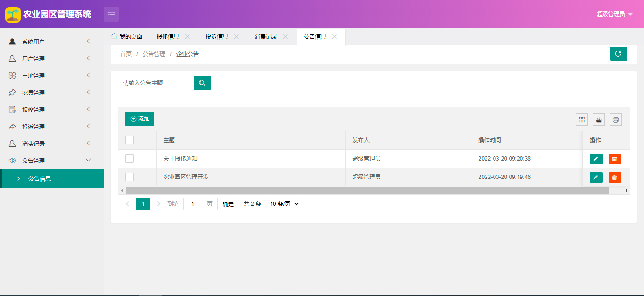The width and height of the screenshot is (644, 296).
Task: Expand the 报修管理 menu
Action: pos(88,110)
